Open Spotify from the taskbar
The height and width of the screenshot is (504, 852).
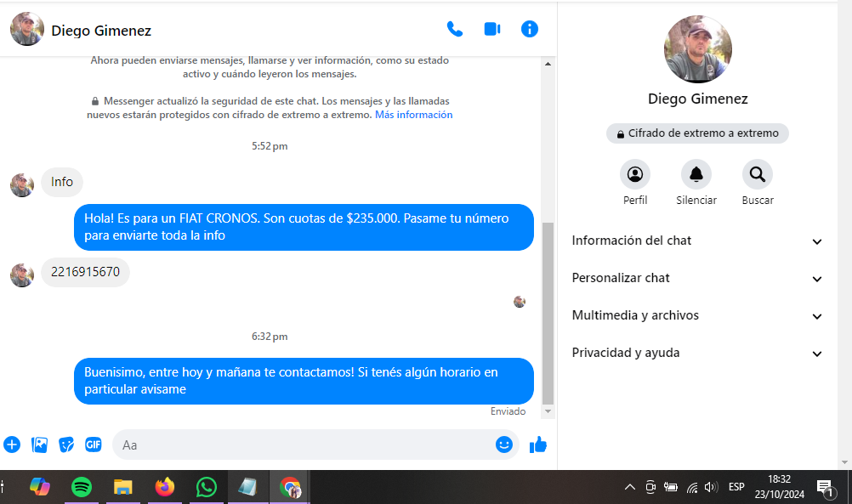pos(82,487)
